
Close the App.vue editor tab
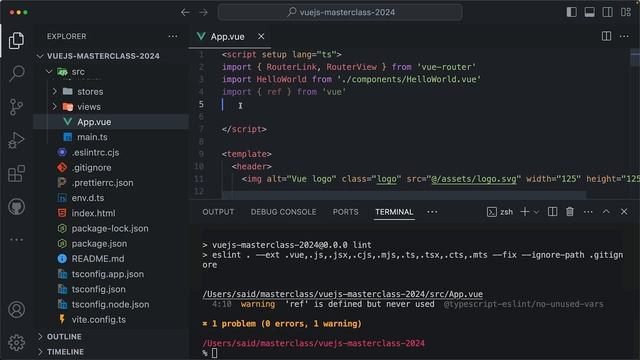pyautogui.click(x=261, y=36)
